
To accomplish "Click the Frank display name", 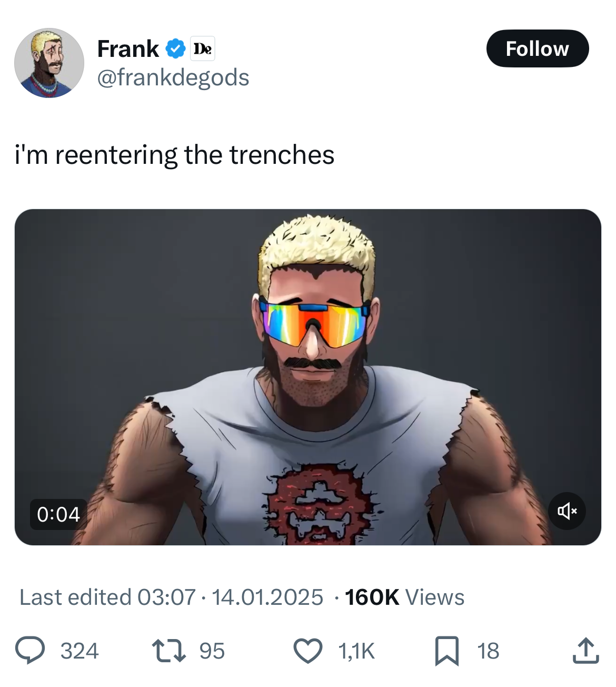I will point(128,49).
